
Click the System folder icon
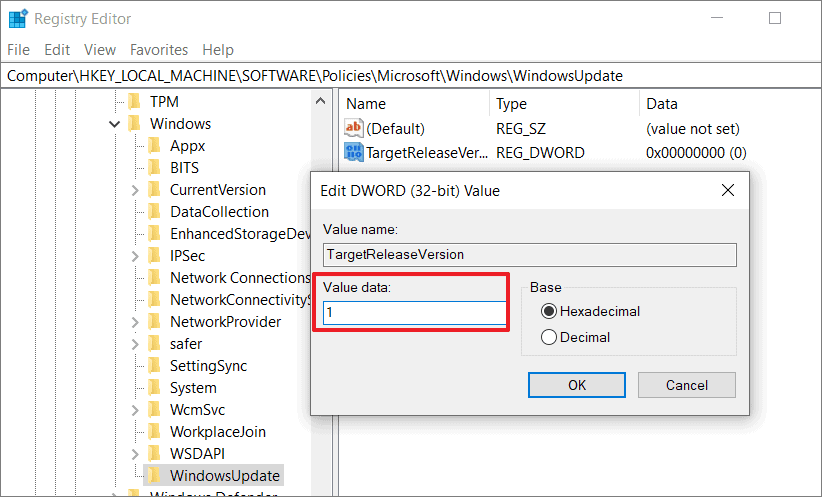pos(155,387)
